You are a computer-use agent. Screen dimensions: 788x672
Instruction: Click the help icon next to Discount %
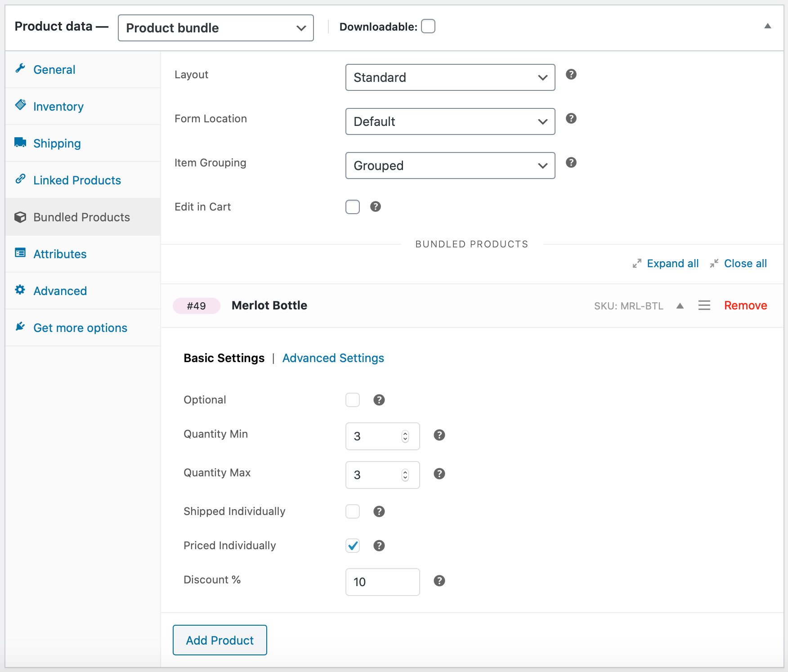pyautogui.click(x=439, y=581)
